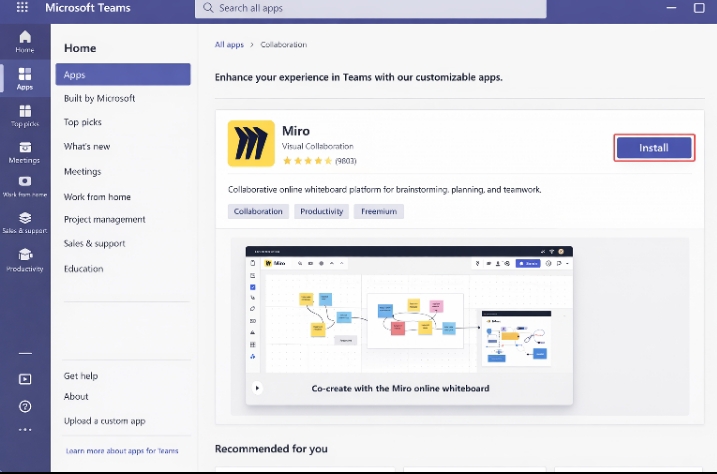Open Sales & support rail icon
Screen dimensions: 717x474
[x=25, y=222]
